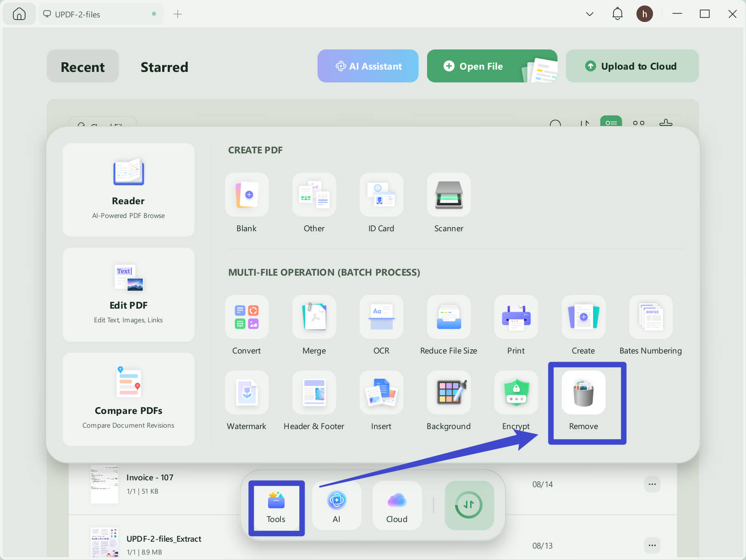The image size is (746, 560).
Task: Open more options for UPDF-2-files_Extract
Action: tap(652, 545)
